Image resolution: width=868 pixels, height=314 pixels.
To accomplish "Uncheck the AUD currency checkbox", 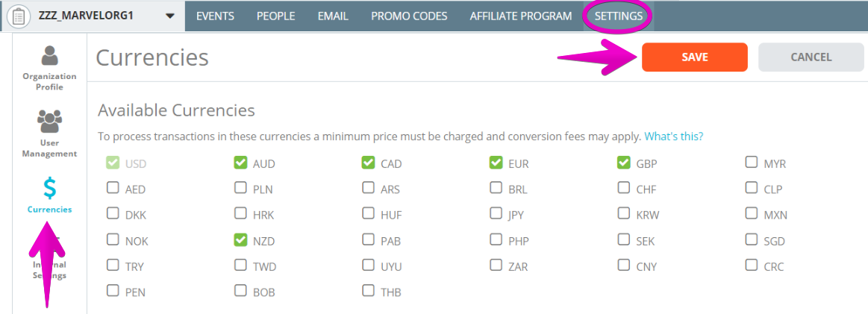I will tap(240, 163).
